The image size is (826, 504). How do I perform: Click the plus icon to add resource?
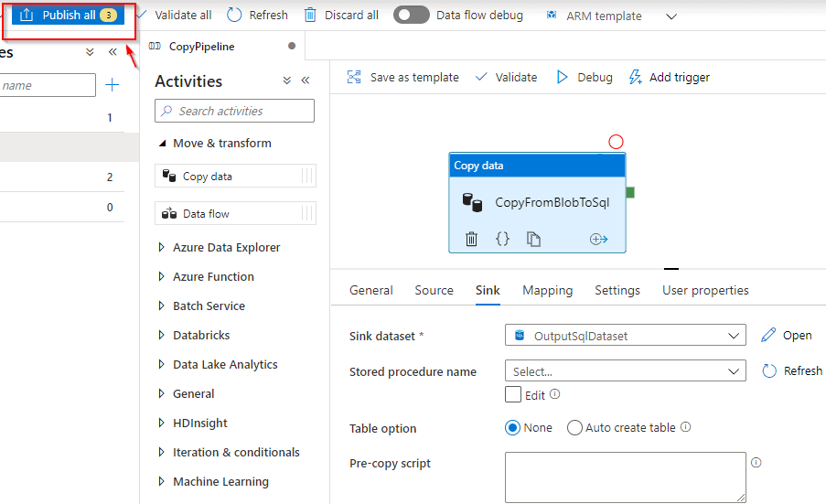click(x=113, y=85)
